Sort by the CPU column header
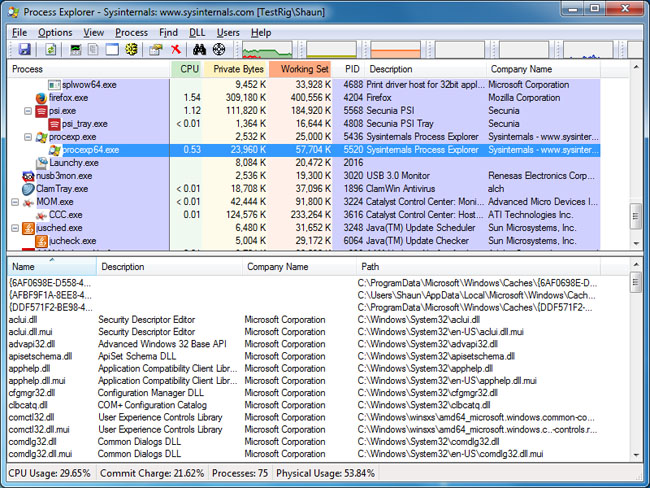This screenshot has width=650, height=488. pos(187,69)
